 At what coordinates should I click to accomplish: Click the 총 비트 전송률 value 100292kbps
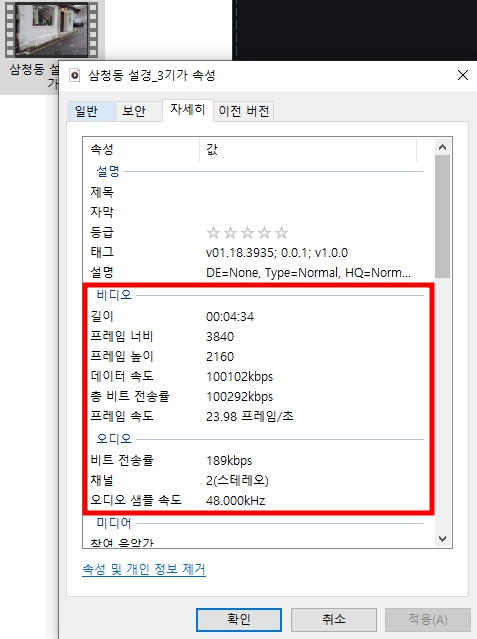[240, 397]
